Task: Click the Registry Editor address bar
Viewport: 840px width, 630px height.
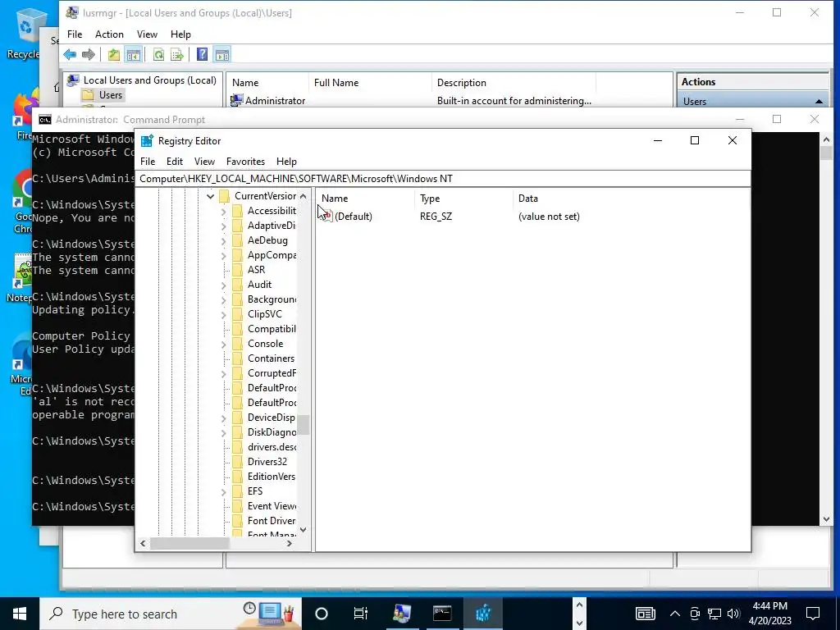Action: pos(443,178)
